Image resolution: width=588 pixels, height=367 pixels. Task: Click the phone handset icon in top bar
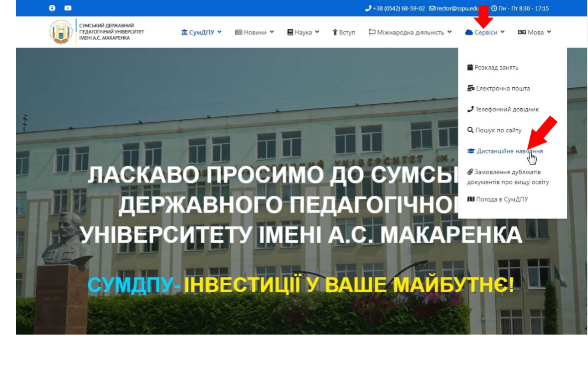pos(368,8)
